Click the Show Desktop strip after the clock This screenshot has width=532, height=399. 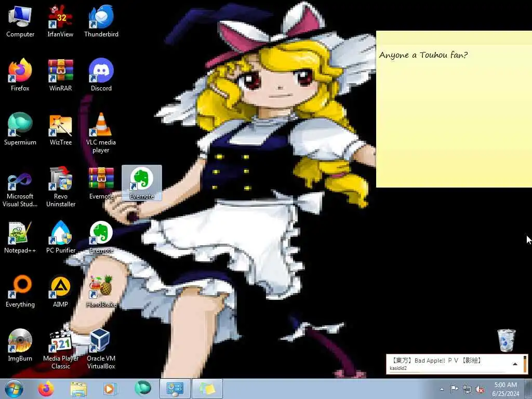(x=528, y=389)
